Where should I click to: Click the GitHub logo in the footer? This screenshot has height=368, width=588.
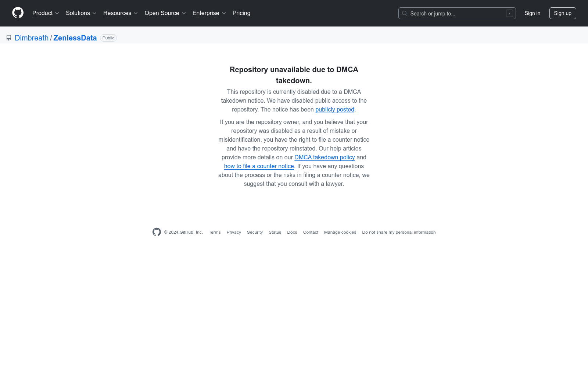coord(157,232)
